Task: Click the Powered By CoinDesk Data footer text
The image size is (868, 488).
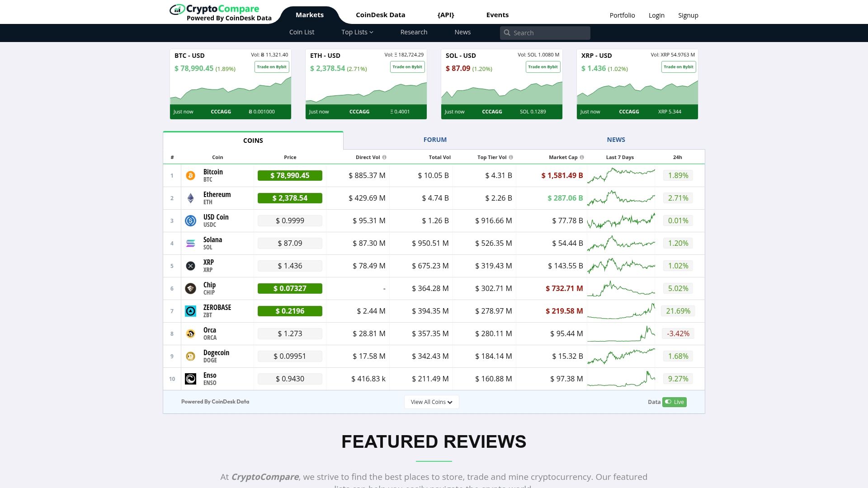Action: (215, 402)
